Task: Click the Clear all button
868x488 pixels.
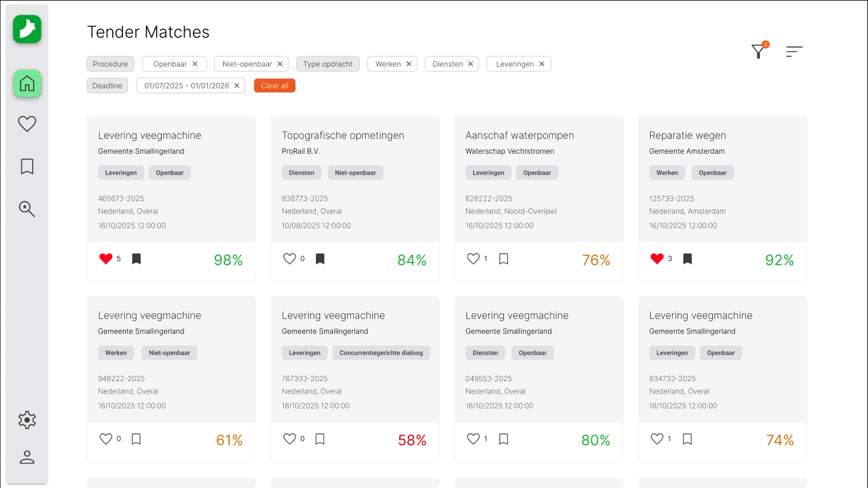Action: 274,86
